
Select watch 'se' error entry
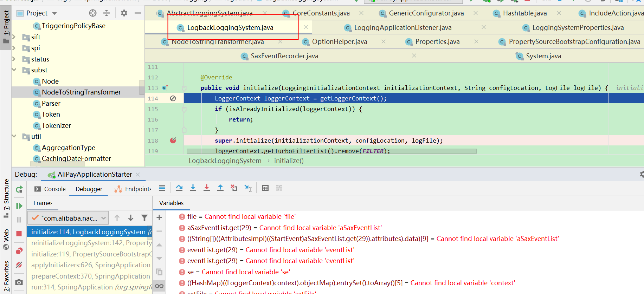coord(238,272)
